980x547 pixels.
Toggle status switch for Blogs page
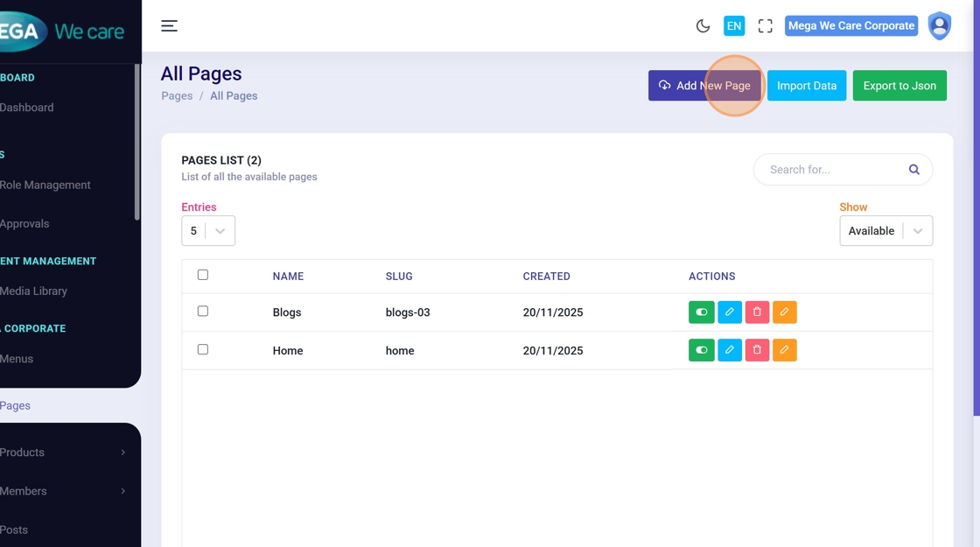click(x=701, y=312)
